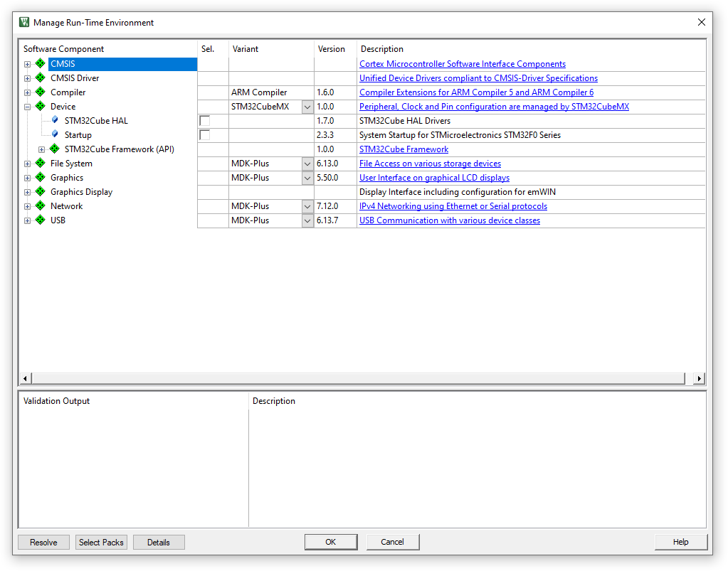Click the green diamond icon beside CMSIS Driver

pos(41,78)
